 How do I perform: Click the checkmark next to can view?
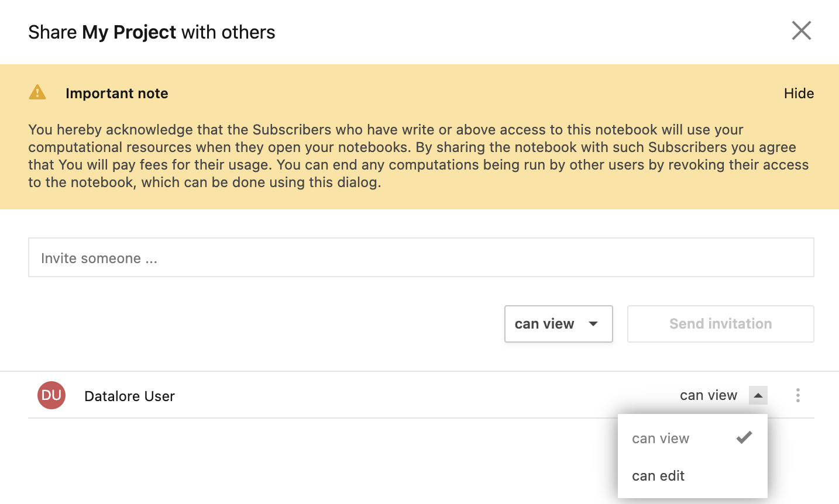tap(744, 438)
